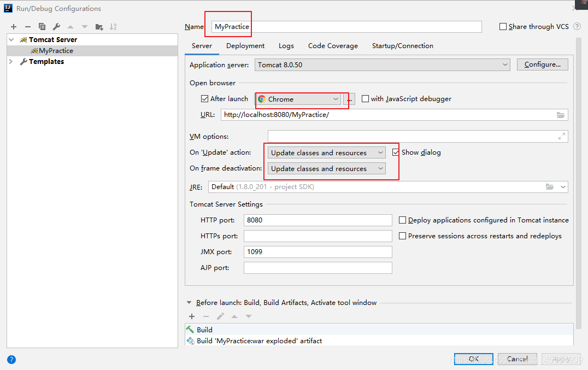Confirm with the OK button

coord(474,359)
